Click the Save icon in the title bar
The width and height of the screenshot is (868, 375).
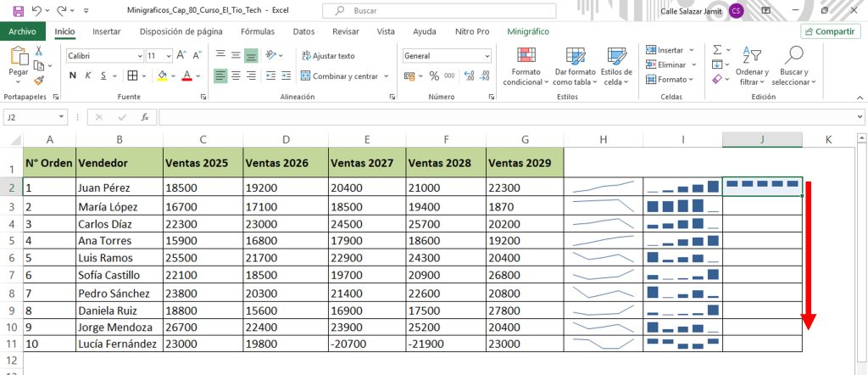(18, 10)
